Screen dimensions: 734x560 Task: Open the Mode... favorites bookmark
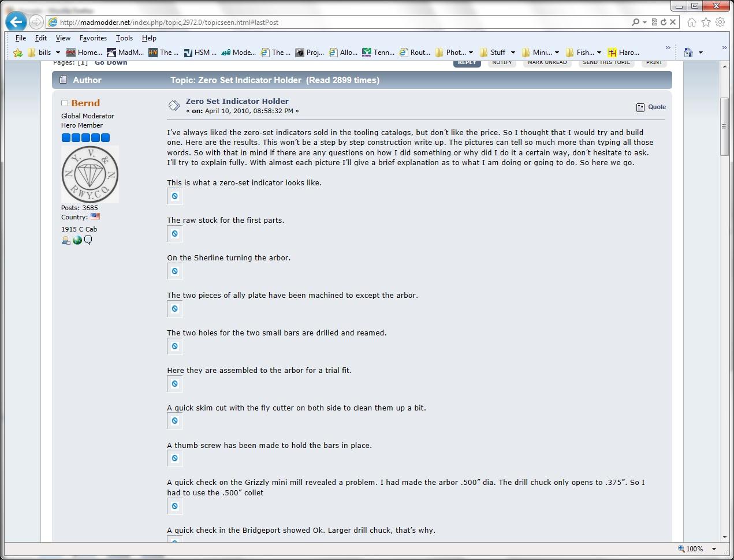(x=239, y=53)
